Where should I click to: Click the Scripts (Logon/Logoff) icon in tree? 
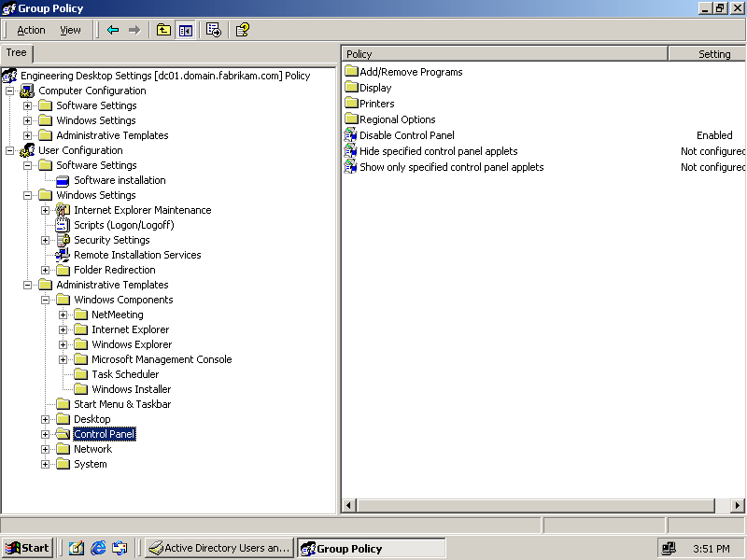pyautogui.click(x=63, y=225)
